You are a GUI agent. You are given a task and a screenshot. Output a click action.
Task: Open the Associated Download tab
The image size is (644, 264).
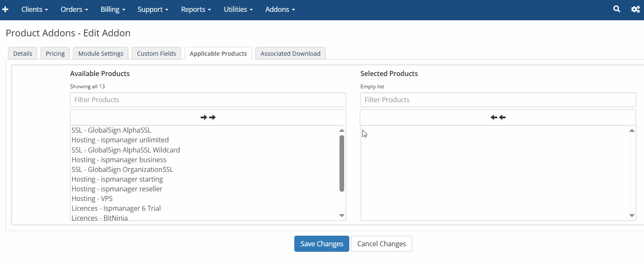pyautogui.click(x=290, y=54)
